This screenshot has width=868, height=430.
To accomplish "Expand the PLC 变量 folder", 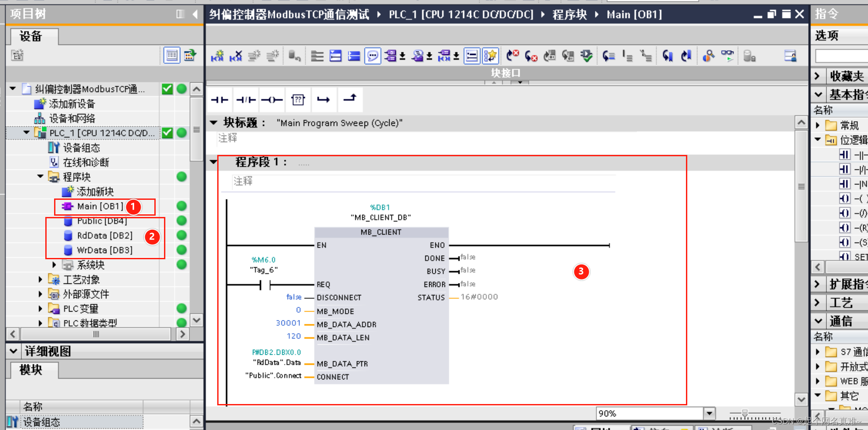I will coord(40,309).
